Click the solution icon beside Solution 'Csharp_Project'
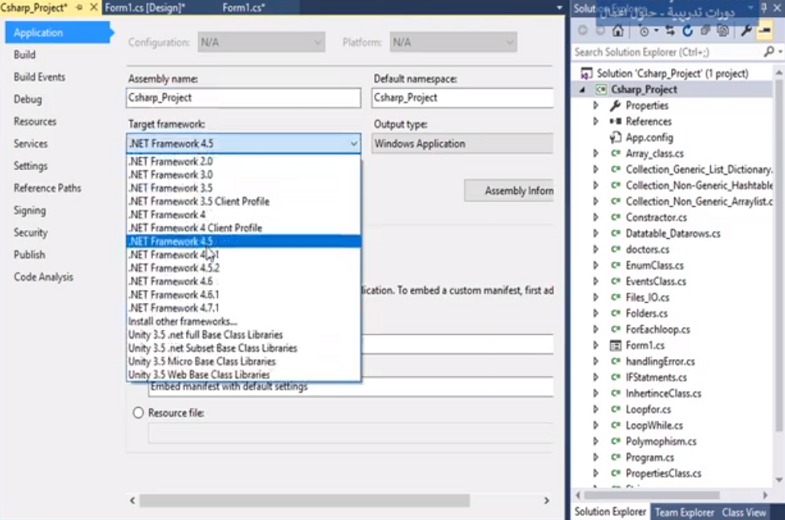785x520 pixels. (586, 74)
